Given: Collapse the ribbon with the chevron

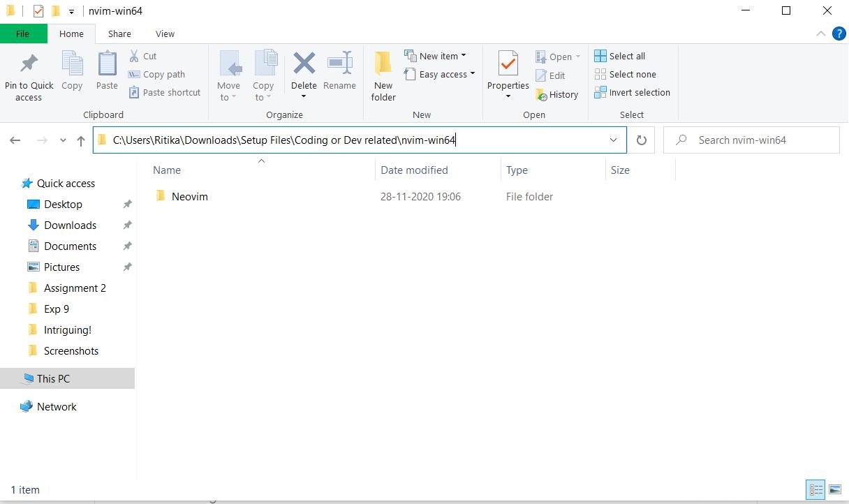Looking at the screenshot, I should (x=821, y=34).
